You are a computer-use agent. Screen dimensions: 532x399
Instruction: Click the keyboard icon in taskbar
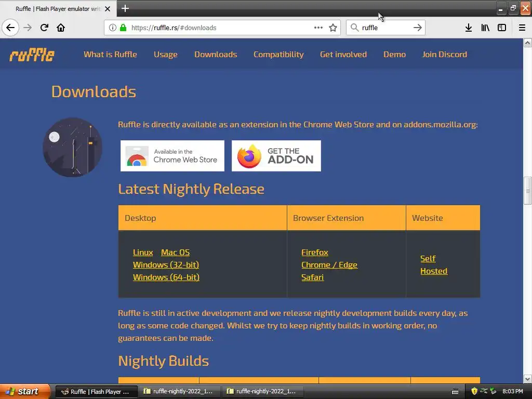pyautogui.click(x=455, y=392)
